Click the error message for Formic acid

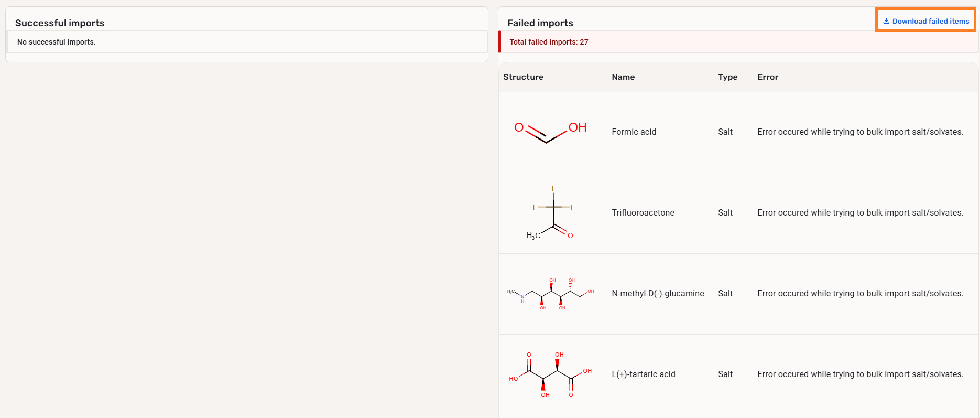point(860,132)
